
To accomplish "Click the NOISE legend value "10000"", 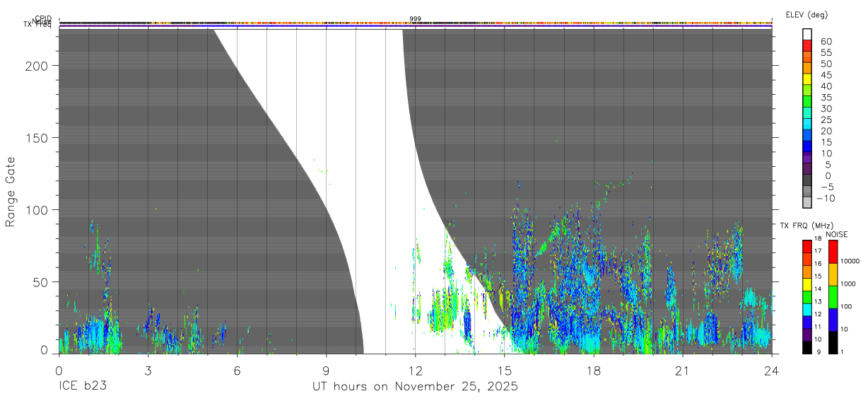I will 850,261.
